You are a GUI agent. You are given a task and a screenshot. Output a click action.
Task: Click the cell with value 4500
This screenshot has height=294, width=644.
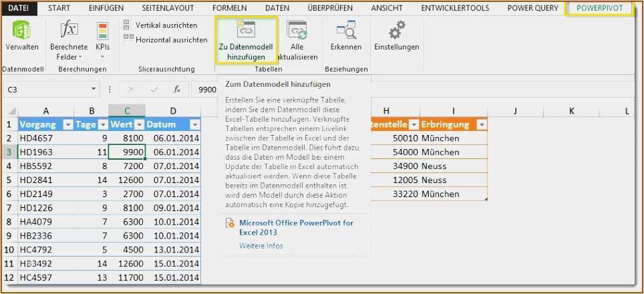(x=127, y=250)
